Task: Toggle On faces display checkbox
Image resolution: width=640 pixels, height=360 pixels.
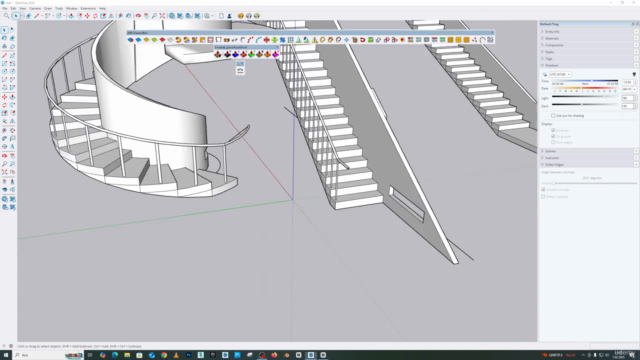Action: 553,130
